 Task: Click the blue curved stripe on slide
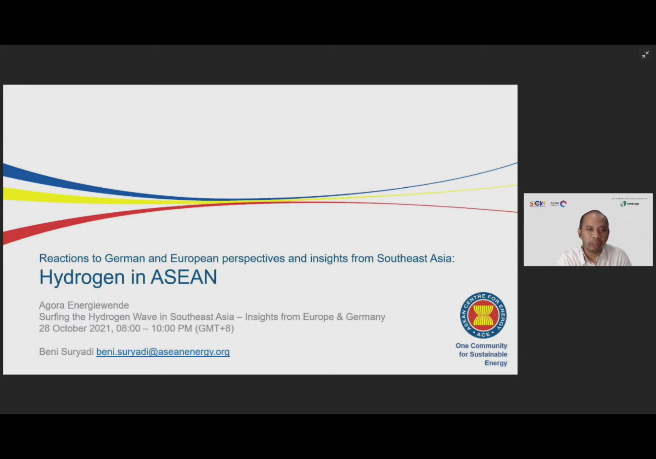(60, 178)
